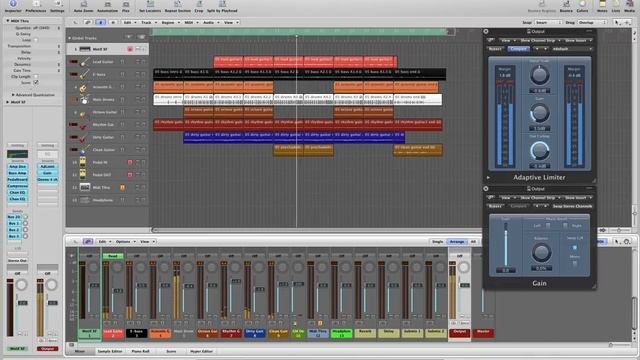Click the Bounce toolbar icon

[566, 6]
